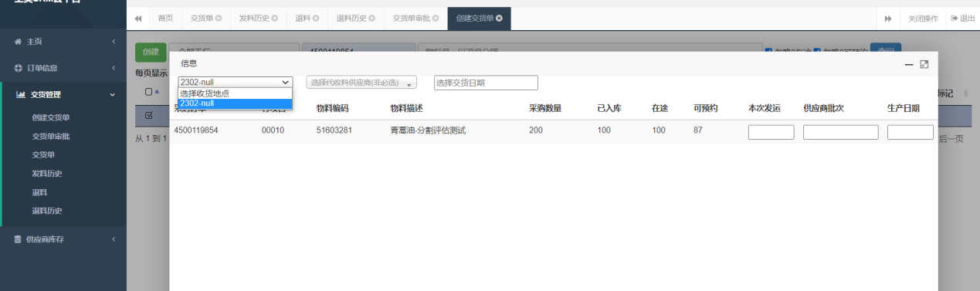Click the 退出 logout icon

[955, 18]
